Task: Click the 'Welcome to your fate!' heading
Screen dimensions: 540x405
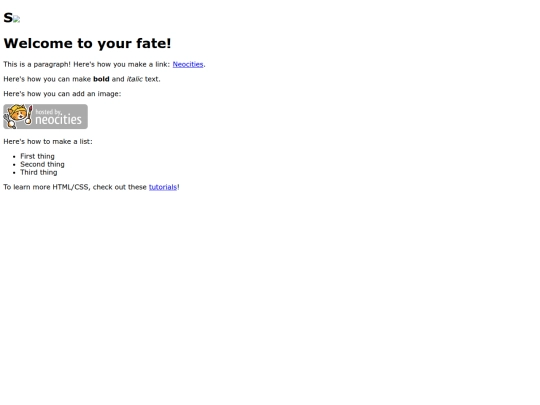Action: [x=87, y=43]
